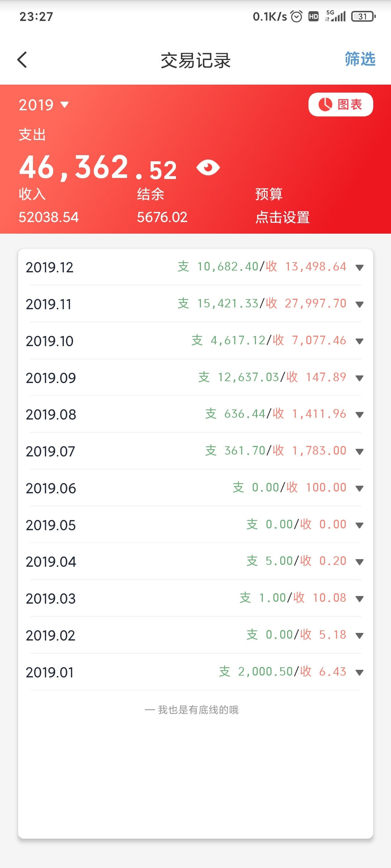Screen dimensions: 391x868
Task: Click October expense 4,617.12
Action: [x=238, y=340]
